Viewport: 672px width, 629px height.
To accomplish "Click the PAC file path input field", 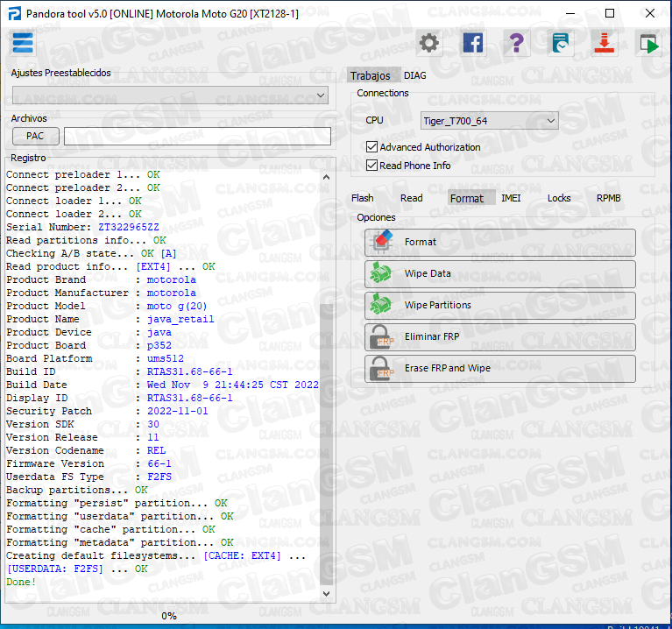I will pos(197,136).
